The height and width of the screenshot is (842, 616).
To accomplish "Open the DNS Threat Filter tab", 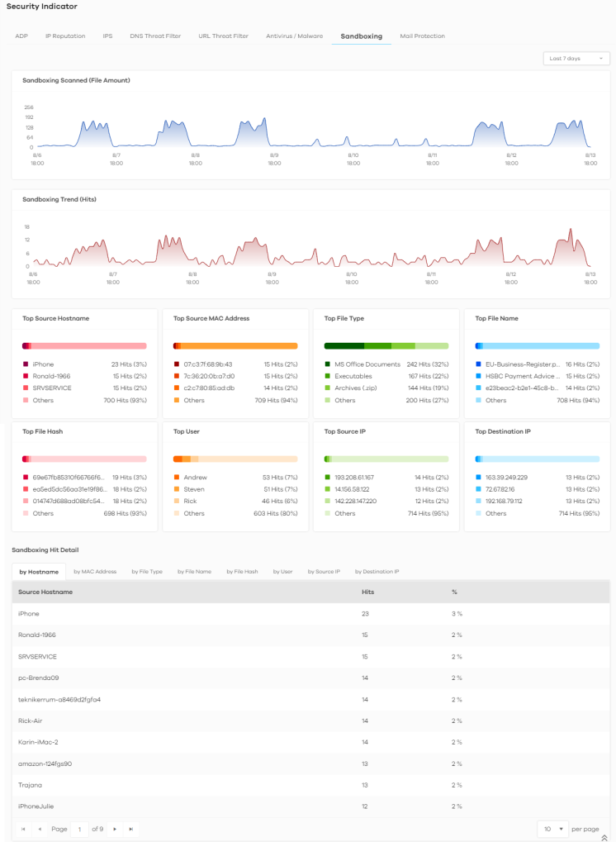I will point(155,36).
